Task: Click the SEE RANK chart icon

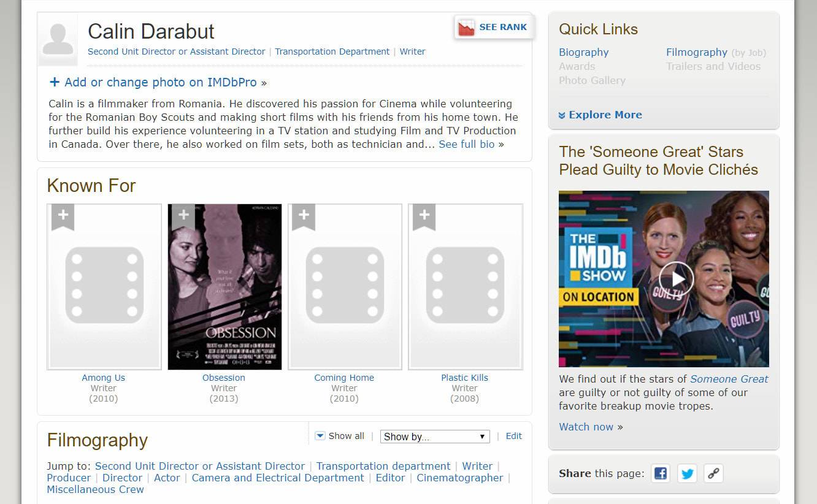Action: click(467, 28)
